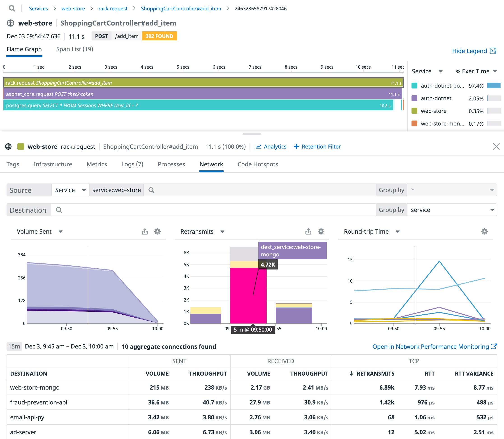The width and height of the screenshot is (504, 439).
Task: Open Retransmits graph settings gear
Action: 321,232
